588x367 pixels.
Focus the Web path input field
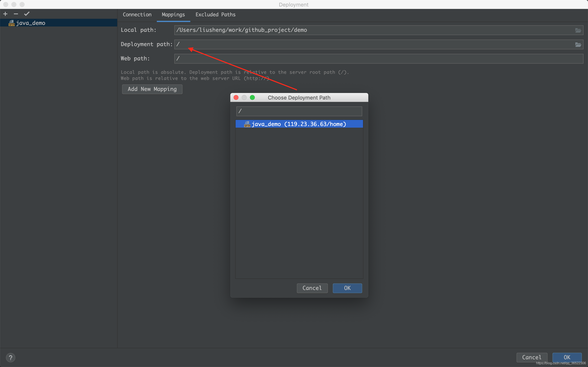[x=378, y=59]
